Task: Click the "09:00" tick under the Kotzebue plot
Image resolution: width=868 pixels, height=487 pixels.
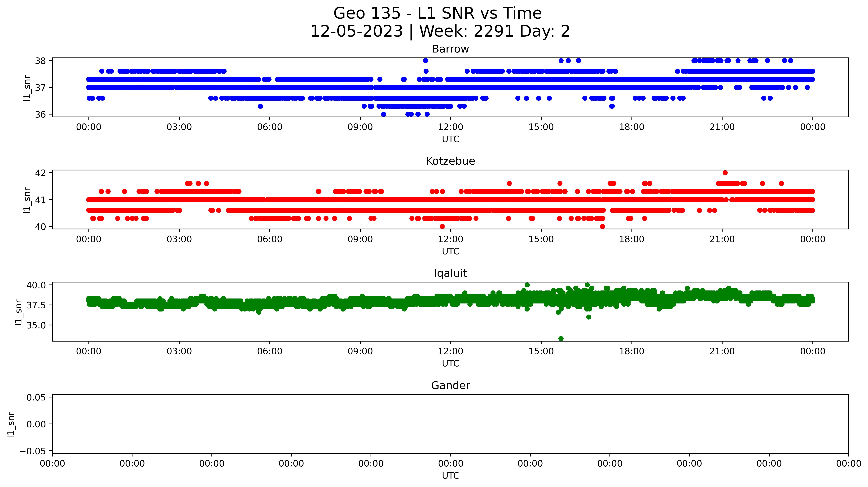Action: tap(360, 240)
